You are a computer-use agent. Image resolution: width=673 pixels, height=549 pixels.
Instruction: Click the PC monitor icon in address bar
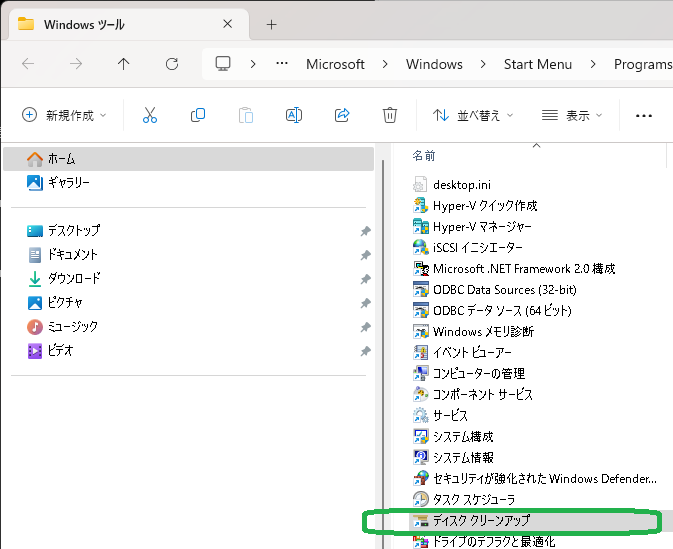(223, 64)
